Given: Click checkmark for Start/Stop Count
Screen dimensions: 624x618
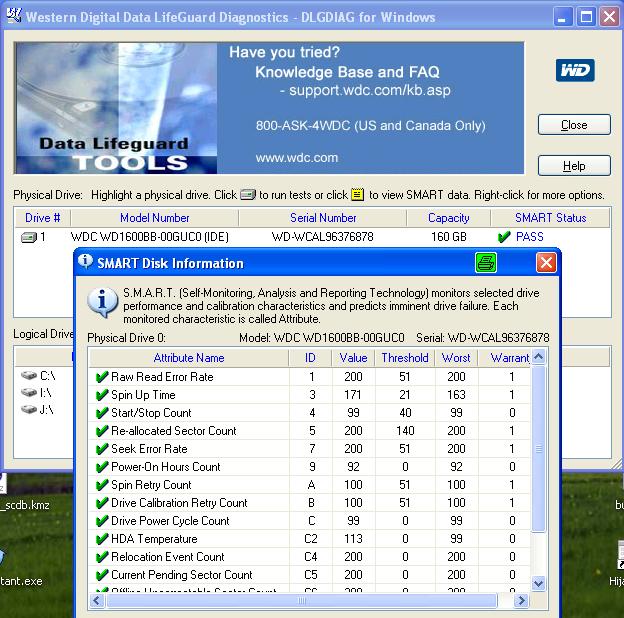Looking at the screenshot, I should [x=102, y=413].
